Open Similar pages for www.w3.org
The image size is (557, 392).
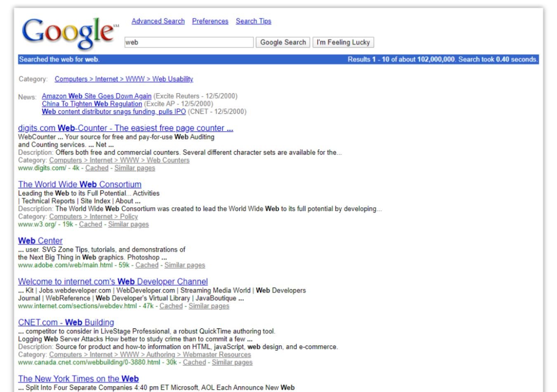(128, 224)
